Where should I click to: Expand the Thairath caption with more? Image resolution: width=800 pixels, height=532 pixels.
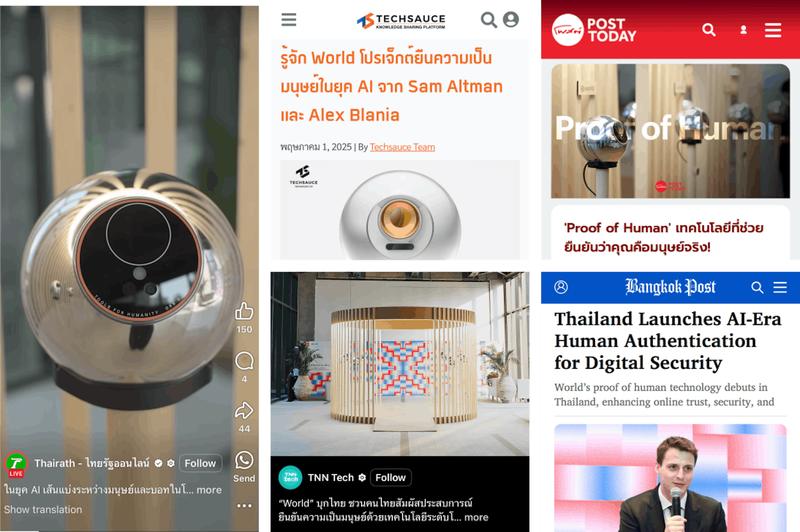click(x=209, y=490)
